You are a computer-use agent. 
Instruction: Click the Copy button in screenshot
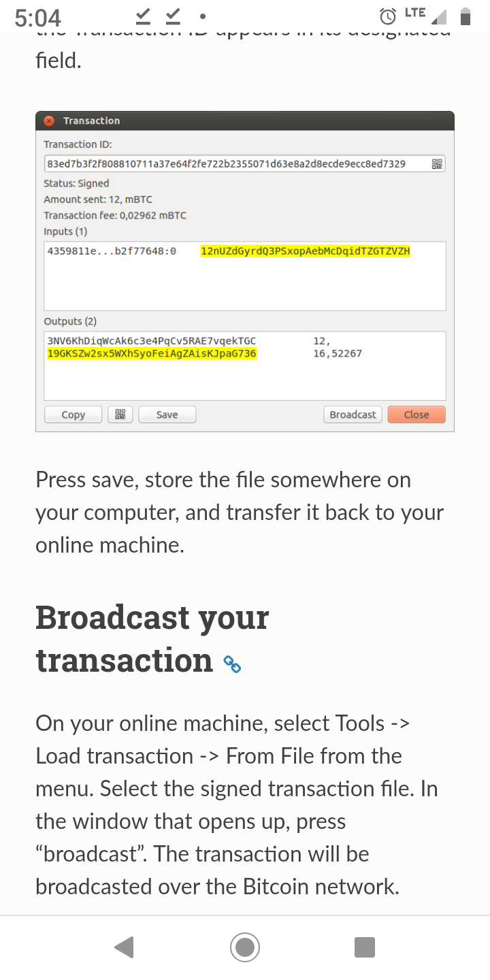tap(73, 414)
